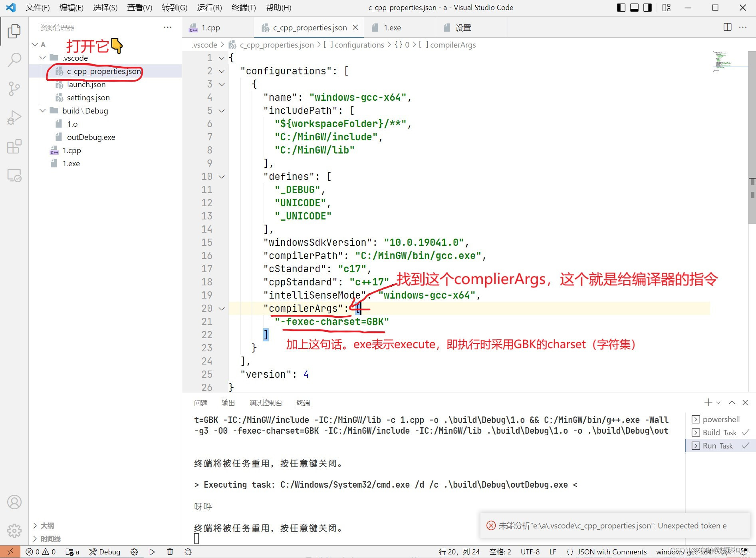Open the 终端(T) menu
Screen dimensions: 756x558
click(x=244, y=8)
